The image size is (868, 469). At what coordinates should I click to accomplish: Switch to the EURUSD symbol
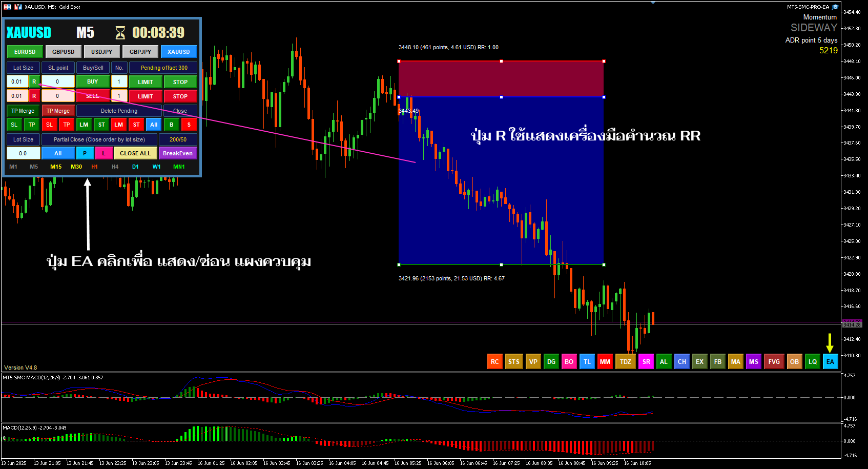tap(25, 52)
